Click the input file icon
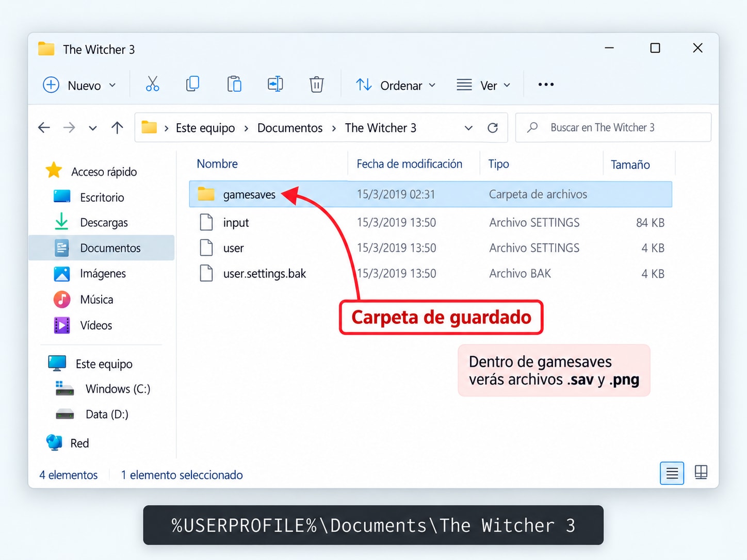The width and height of the screenshot is (747, 560). [206, 222]
